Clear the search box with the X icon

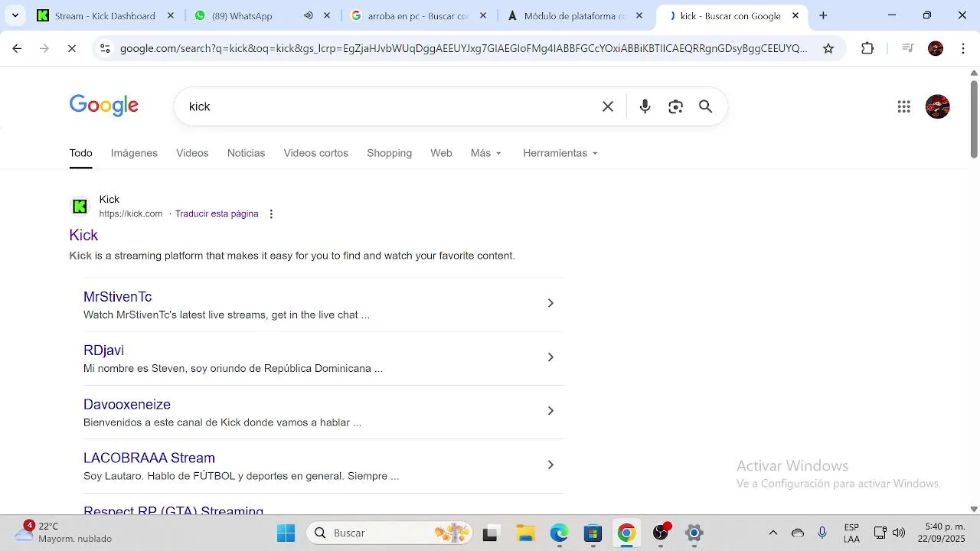pos(608,106)
